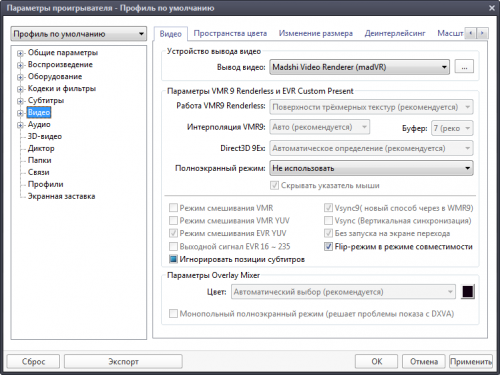The width and height of the screenshot is (500, 375).
Task: Open the Вывод видео madVR dropdown
Action: [359, 67]
